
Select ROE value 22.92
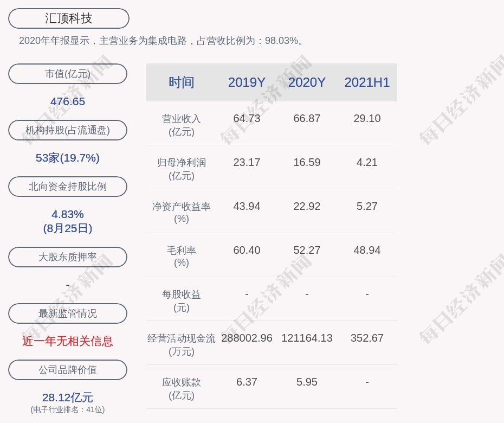point(307,206)
